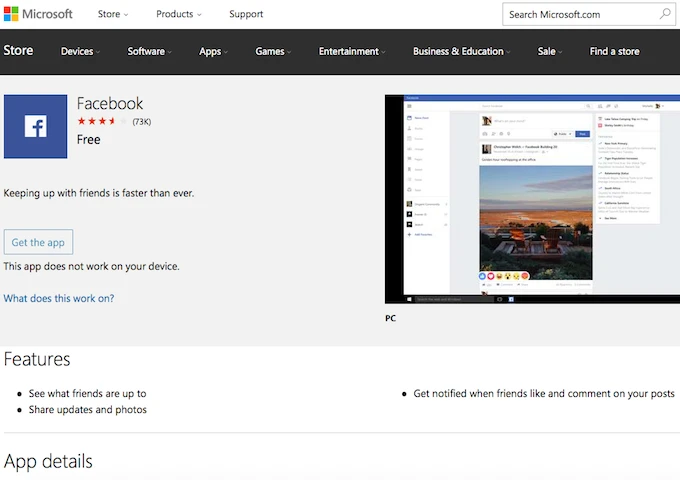Viewport: 680px width, 480px height.
Task: Open the Store dropdown in top bar
Action: [x=113, y=14]
